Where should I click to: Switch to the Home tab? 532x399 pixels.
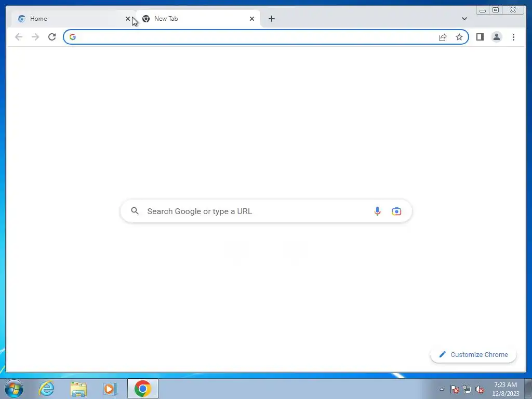tap(73, 19)
